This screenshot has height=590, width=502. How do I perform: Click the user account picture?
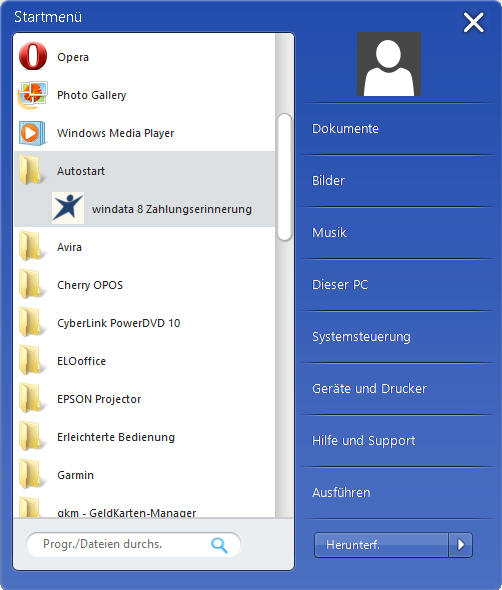[x=389, y=64]
